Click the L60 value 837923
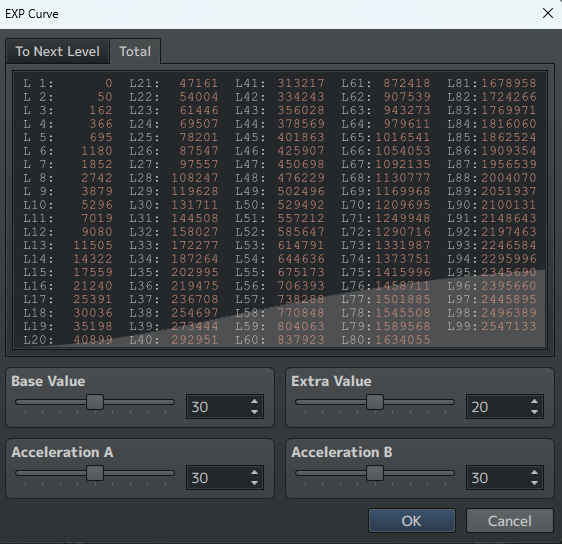 (x=301, y=340)
